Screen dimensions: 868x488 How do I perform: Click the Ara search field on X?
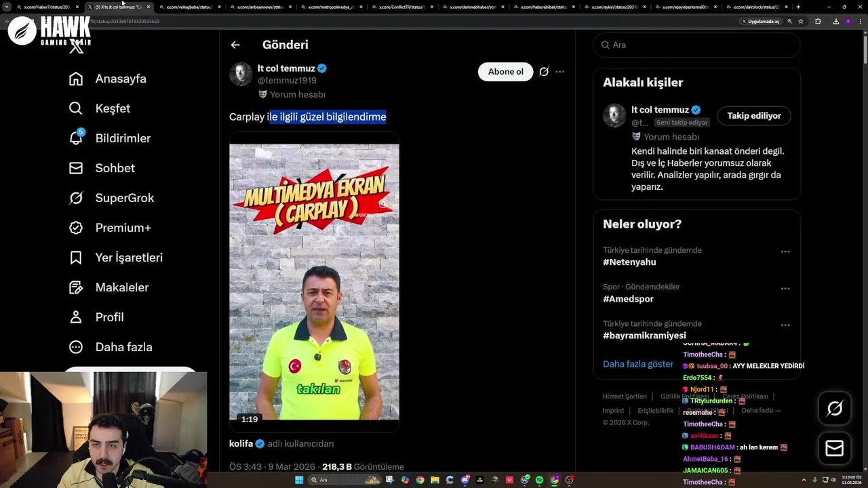(x=697, y=45)
